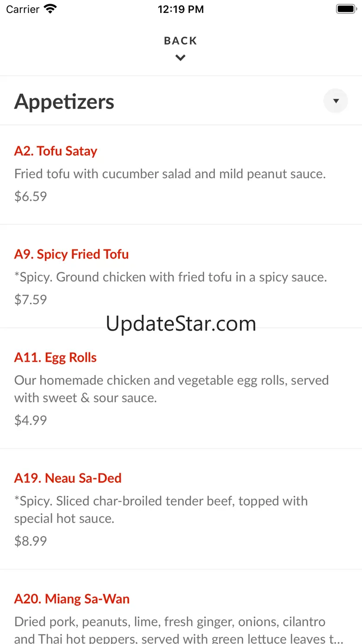
Task: Open A9. Spicy Fried Tofu item
Action: click(71, 254)
